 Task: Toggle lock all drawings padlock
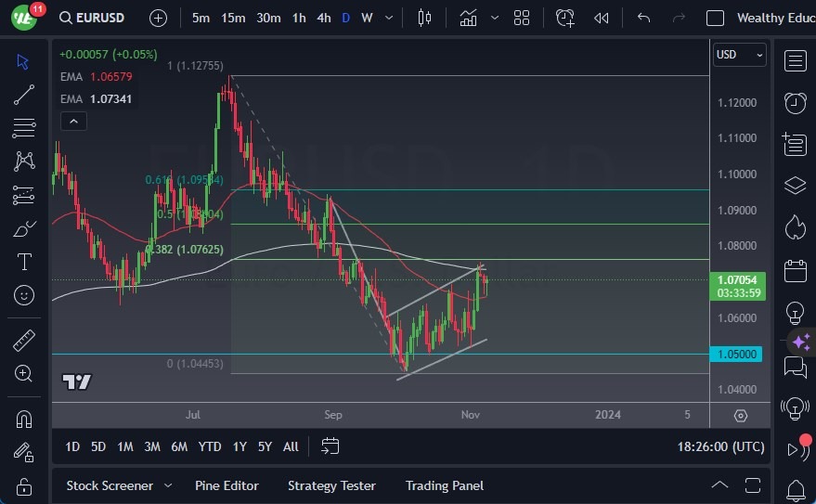click(24, 486)
